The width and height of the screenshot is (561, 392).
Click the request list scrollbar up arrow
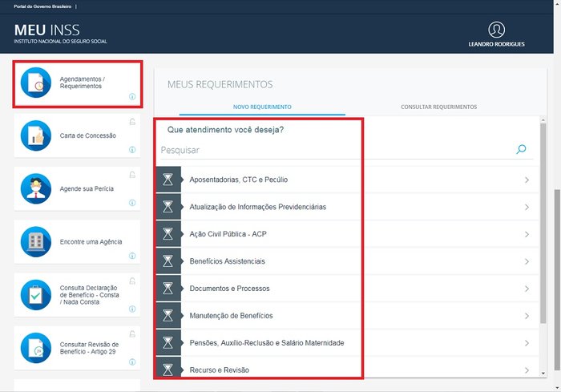click(x=543, y=120)
